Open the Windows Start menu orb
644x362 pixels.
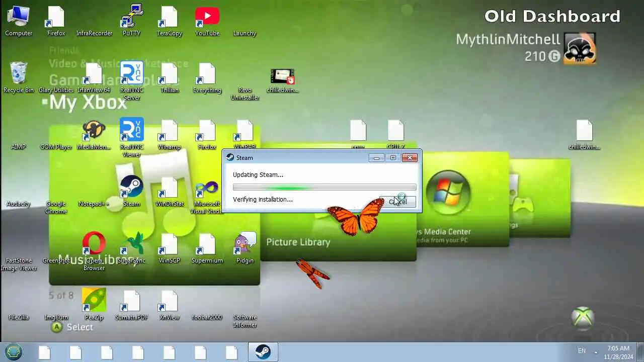[14, 352]
